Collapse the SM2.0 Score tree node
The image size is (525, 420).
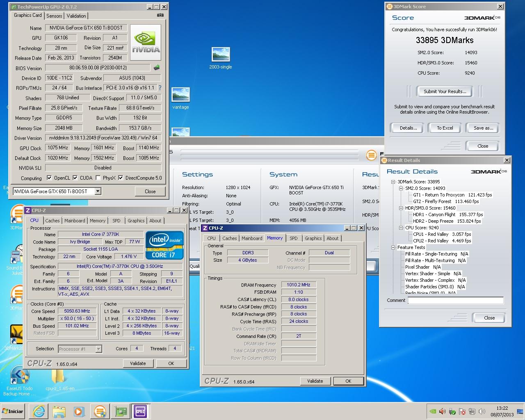pyautogui.click(x=401, y=188)
